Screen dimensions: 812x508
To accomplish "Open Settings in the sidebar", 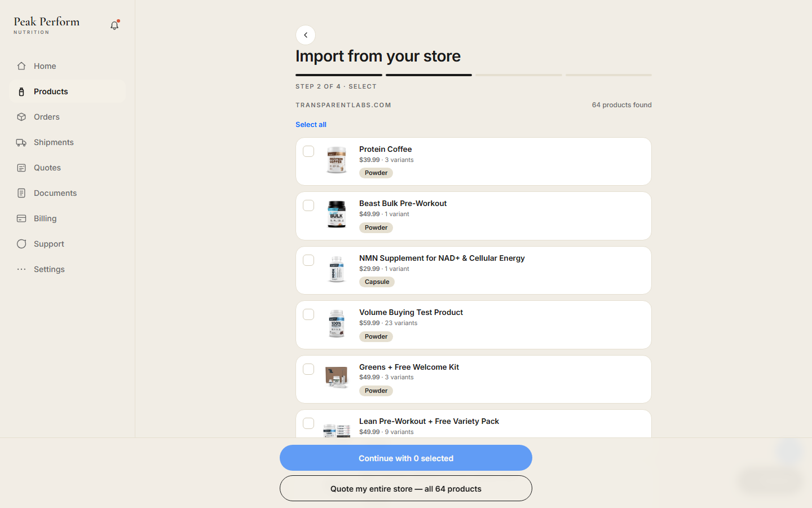I will pyautogui.click(x=67, y=269).
